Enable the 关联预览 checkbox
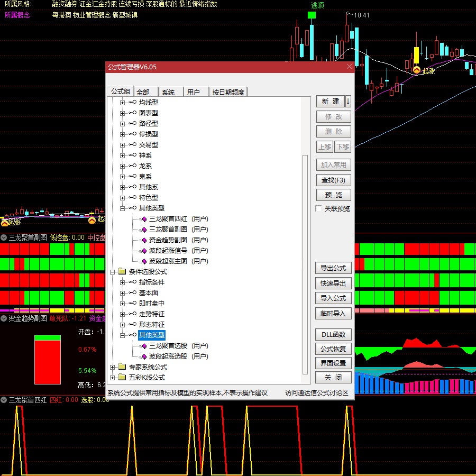476x476 pixels. tap(318, 209)
